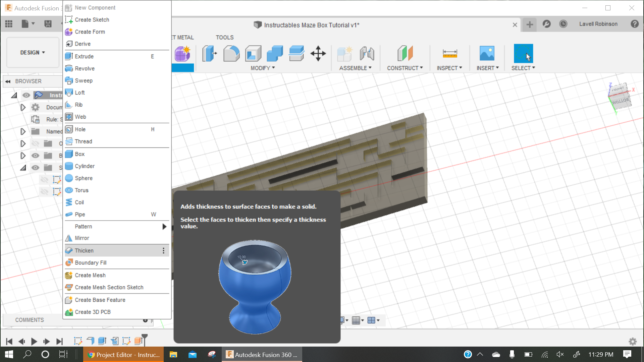
Task: Jump to timeline end
Action: 59,341
